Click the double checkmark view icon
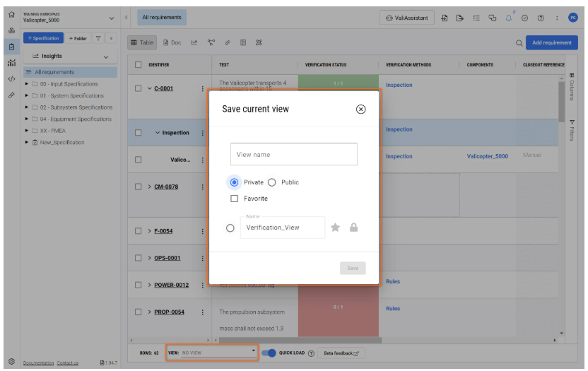The width and height of the screenshot is (588, 371). (228, 43)
